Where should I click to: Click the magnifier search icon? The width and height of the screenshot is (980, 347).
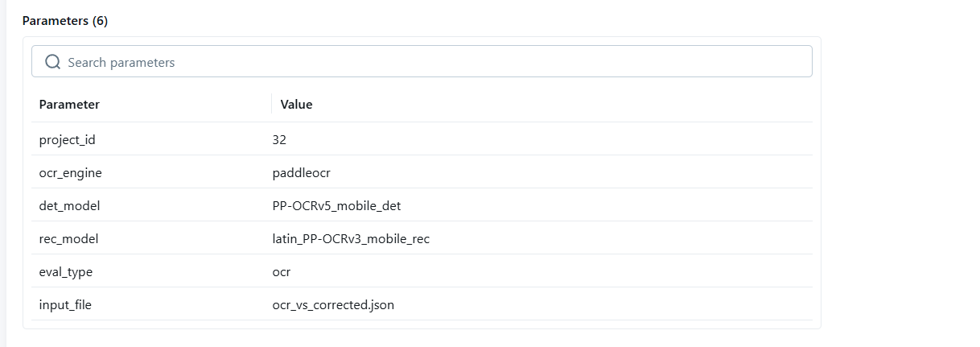(x=53, y=62)
